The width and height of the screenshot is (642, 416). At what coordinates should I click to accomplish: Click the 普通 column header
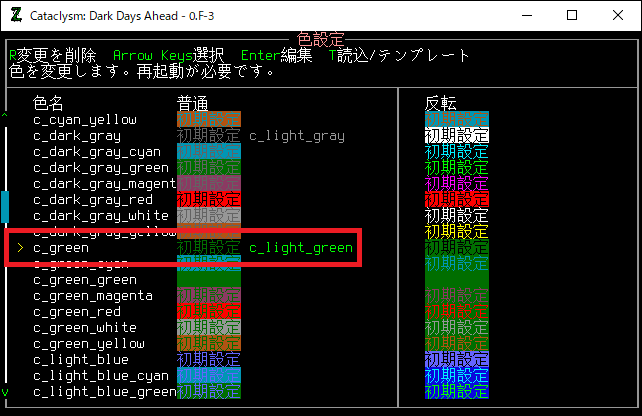point(193,102)
